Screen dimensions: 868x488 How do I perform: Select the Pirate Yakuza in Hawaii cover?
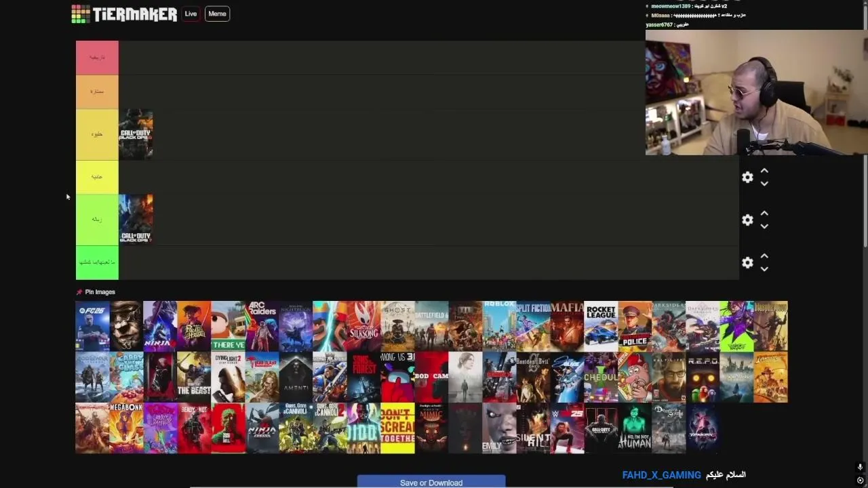(194, 326)
